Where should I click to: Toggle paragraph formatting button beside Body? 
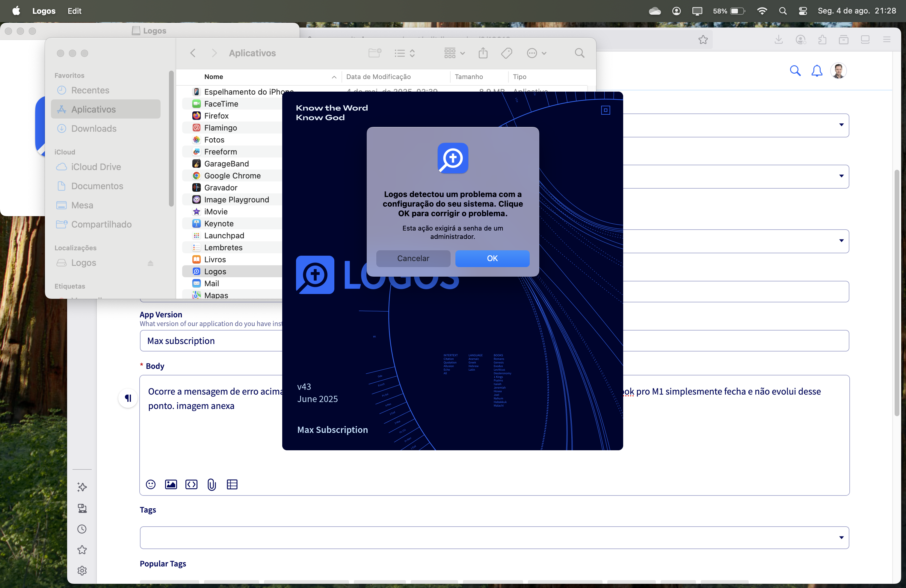[128, 398]
